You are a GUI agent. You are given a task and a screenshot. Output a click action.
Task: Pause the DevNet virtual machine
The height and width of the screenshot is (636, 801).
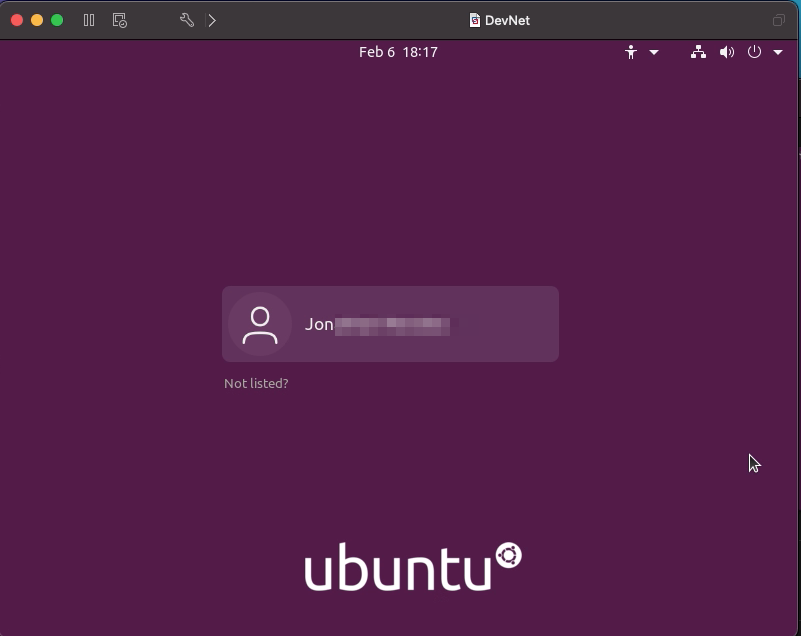coord(89,20)
